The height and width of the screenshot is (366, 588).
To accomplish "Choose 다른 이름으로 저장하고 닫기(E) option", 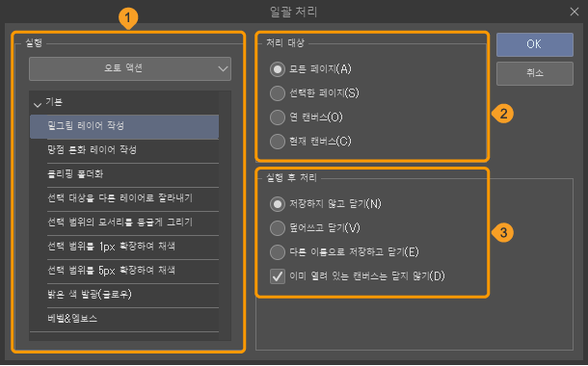I will click(278, 252).
